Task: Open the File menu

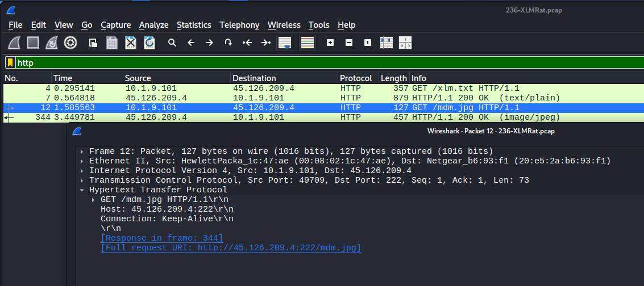Action: (x=15, y=25)
